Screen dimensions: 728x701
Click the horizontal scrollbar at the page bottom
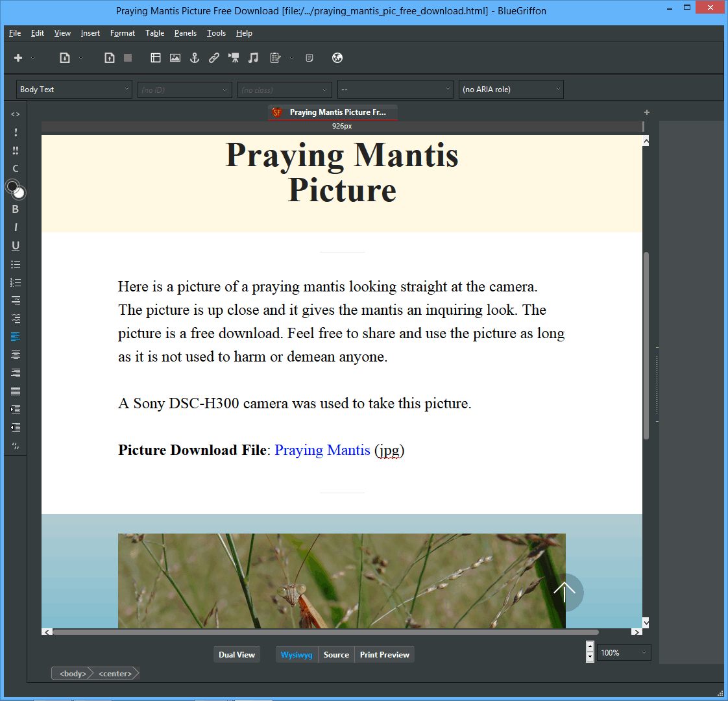[326, 632]
